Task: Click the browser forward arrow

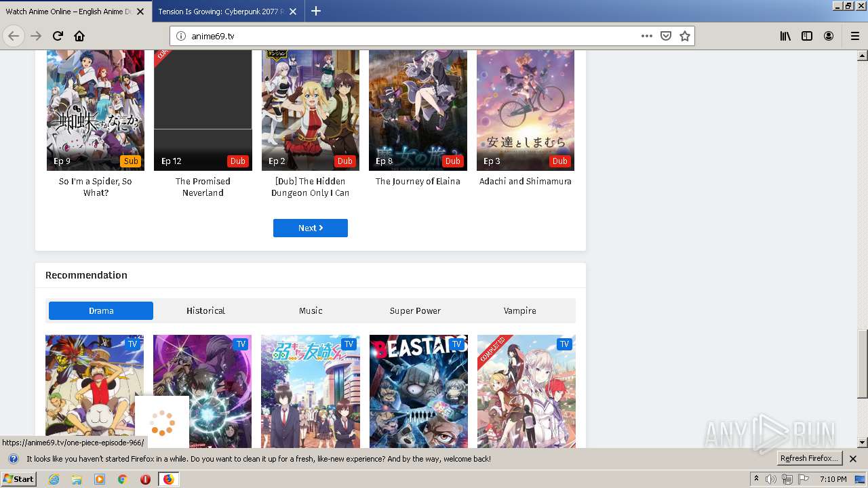Action: point(36,36)
